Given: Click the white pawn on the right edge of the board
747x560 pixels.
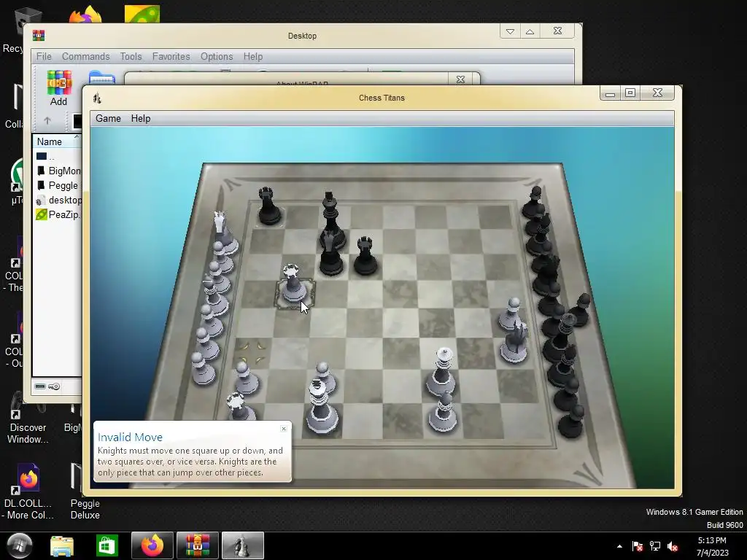Looking at the screenshot, I should [x=511, y=312].
